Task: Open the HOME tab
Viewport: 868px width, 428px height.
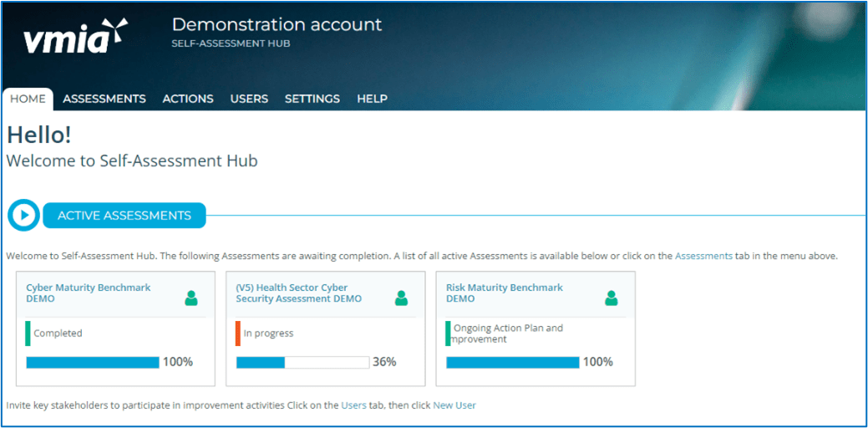Action: pos(28,99)
